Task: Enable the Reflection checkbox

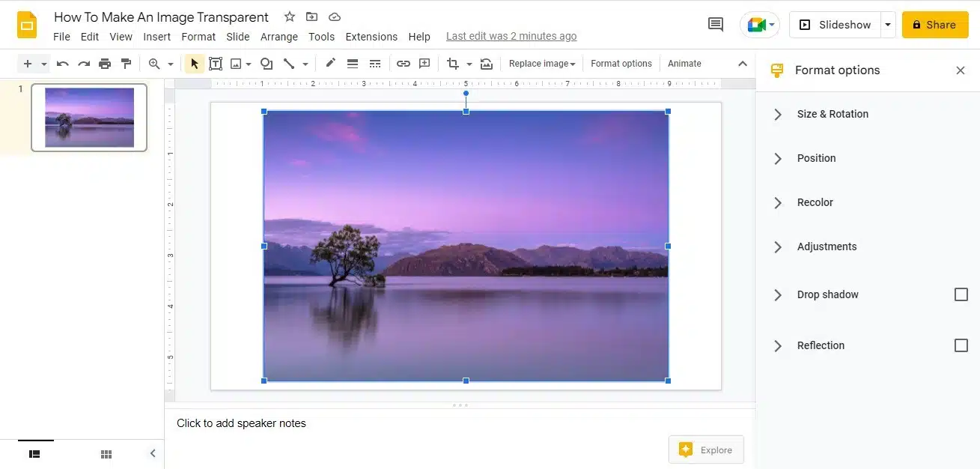Action: (x=961, y=345)
